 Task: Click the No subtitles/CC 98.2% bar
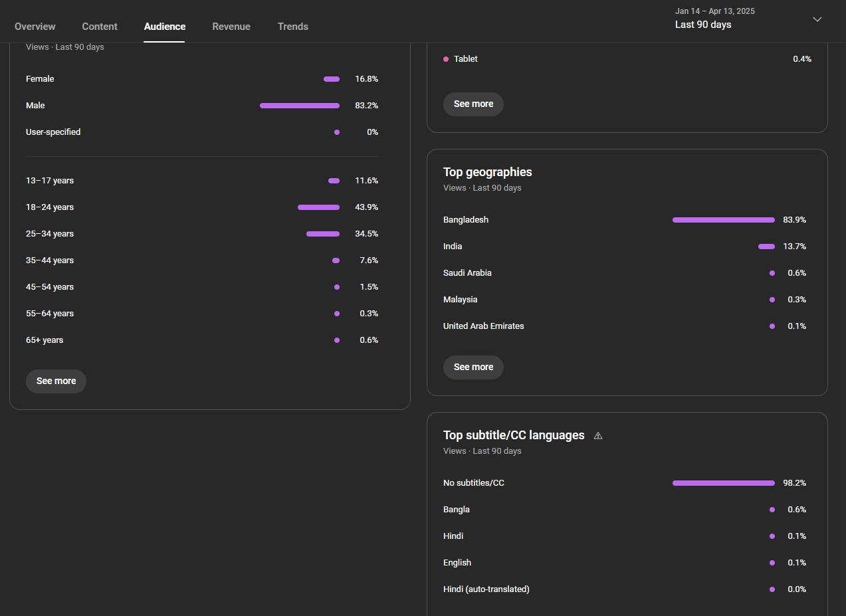point(723,483)
